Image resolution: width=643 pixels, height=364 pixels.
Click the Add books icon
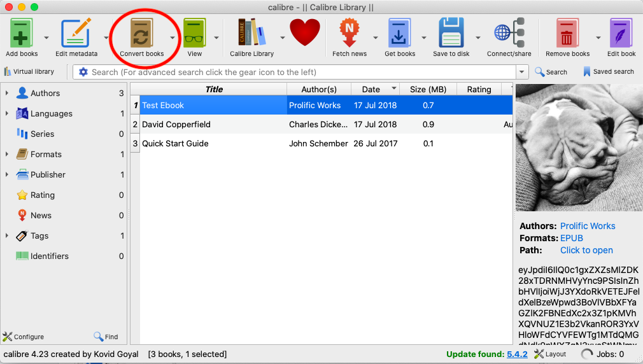21,34
